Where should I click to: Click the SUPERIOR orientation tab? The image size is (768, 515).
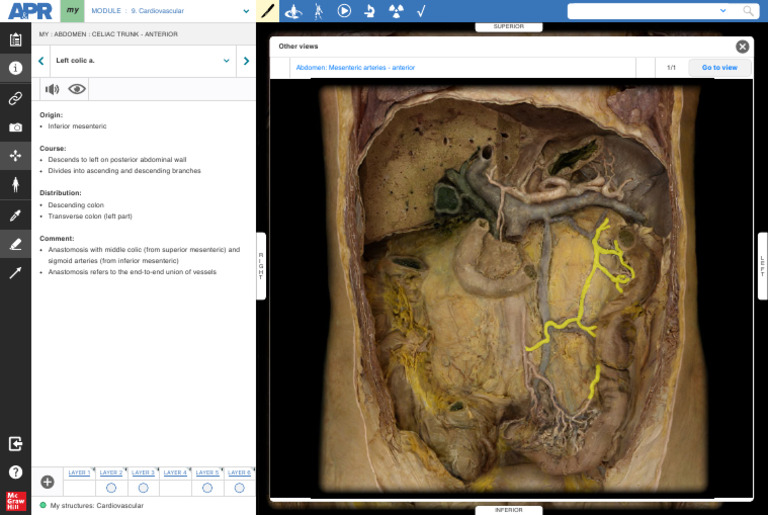coord(508,27)
